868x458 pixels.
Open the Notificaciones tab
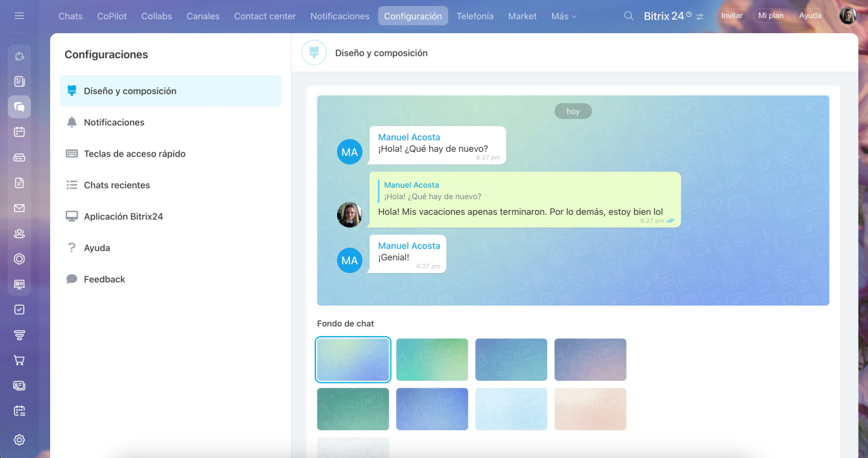(340, 16)
